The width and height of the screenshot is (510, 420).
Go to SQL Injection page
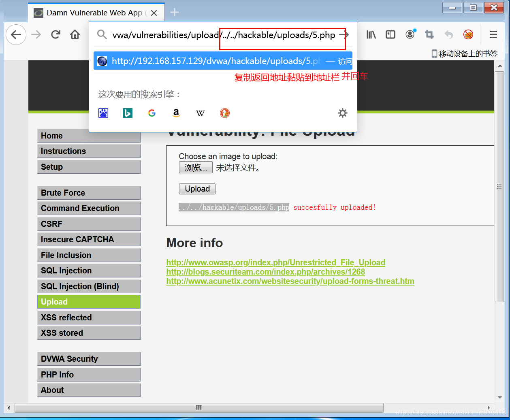89,271
